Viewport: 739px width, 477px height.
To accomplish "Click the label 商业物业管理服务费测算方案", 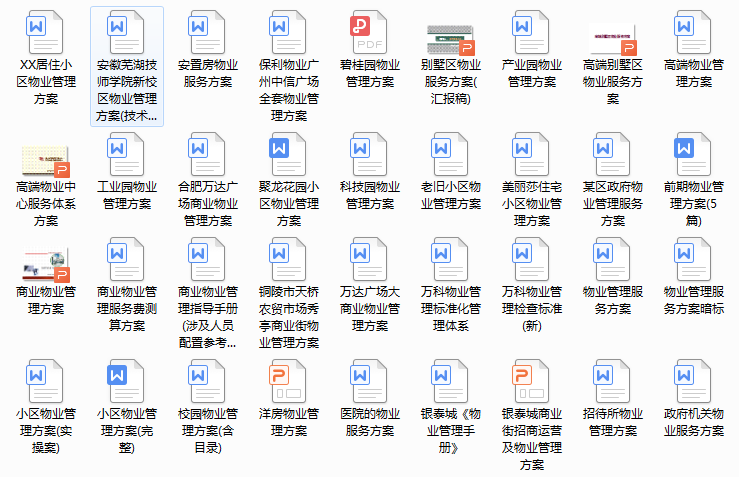I will [x=127, y=309].
